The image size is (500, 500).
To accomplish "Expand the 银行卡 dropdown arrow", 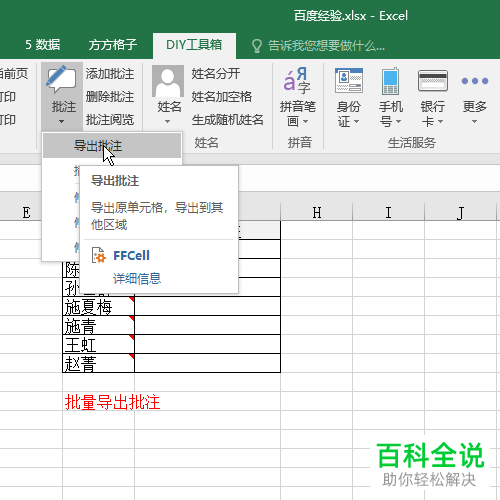I will tap(440, 122).
